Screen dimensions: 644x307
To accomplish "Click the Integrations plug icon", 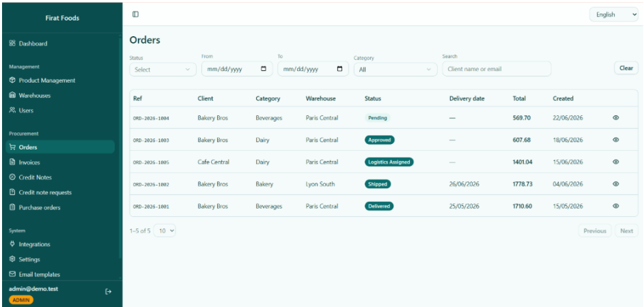I will click(12, 244).
